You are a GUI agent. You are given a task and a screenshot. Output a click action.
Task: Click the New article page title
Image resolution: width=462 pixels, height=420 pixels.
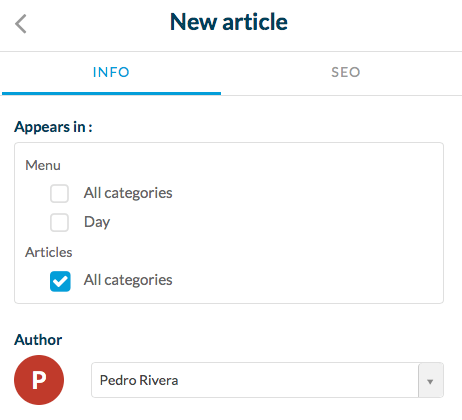(229, 22)
